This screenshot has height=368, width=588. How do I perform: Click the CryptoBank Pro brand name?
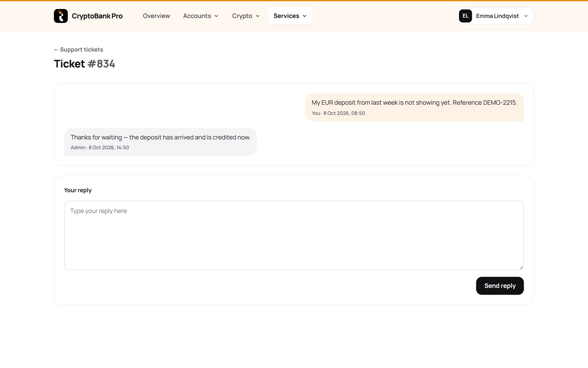(97, 16)
